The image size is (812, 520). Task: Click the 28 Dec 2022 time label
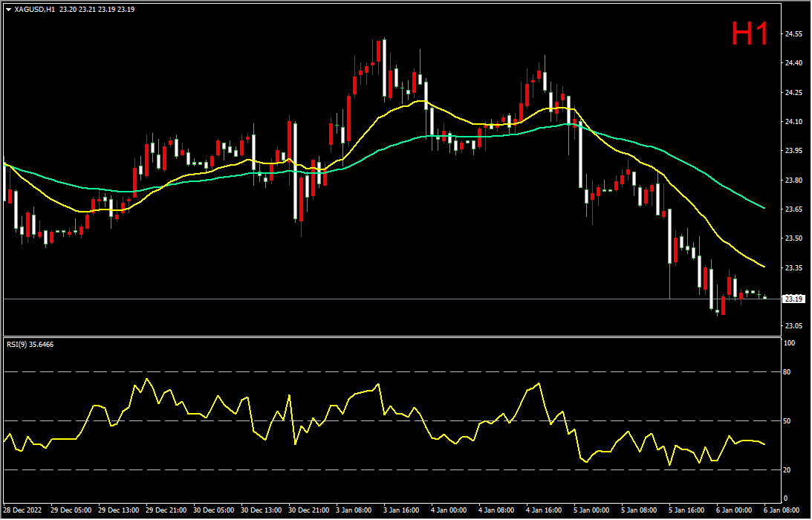(x=23, y=510)
